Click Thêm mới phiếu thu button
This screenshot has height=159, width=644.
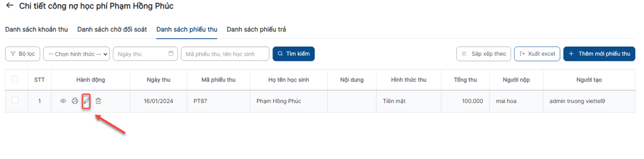[599, 54]
